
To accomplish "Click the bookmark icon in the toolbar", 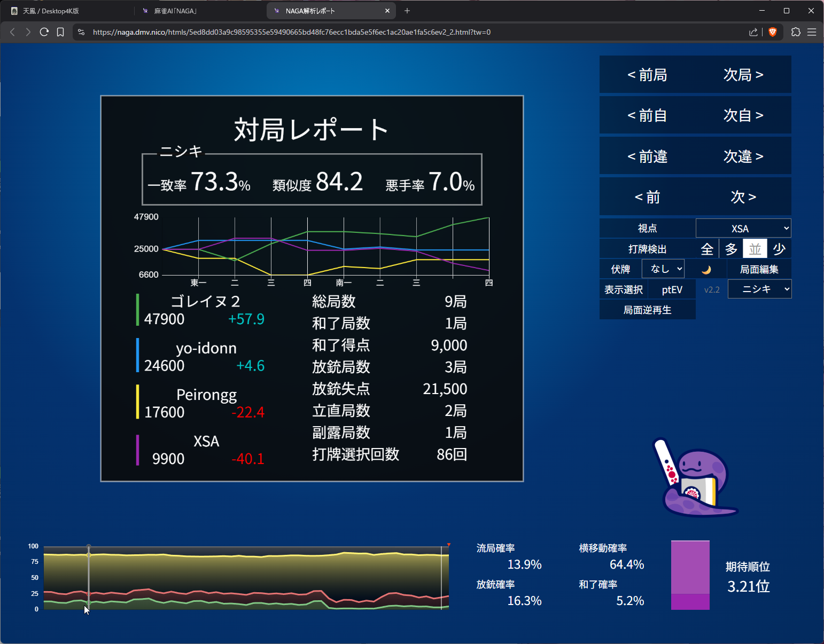I will [60, 32].
